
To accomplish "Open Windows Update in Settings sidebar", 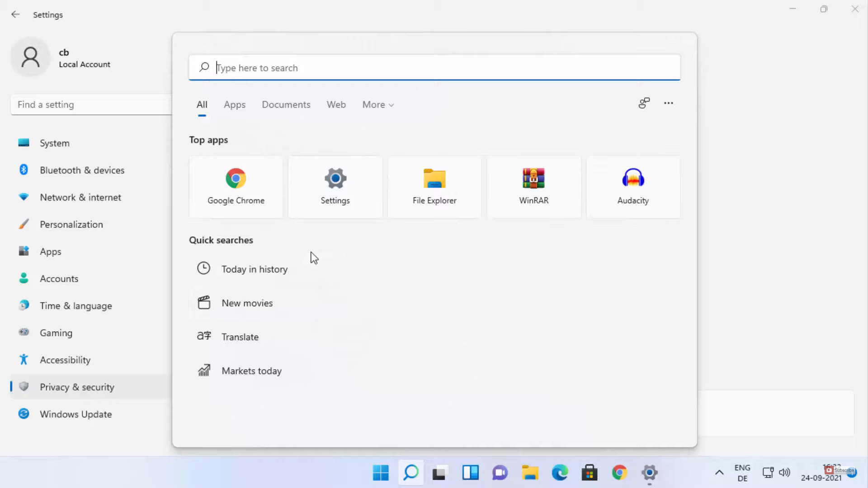I will click(75, 414).
